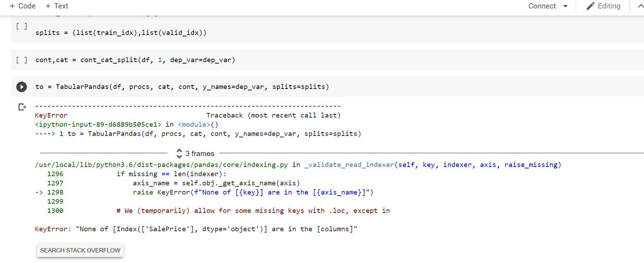Image resolution: width=644 pixels, height=263 pixels.
Task: Add a new code cell with + Code
Action: tap(23, 6)
